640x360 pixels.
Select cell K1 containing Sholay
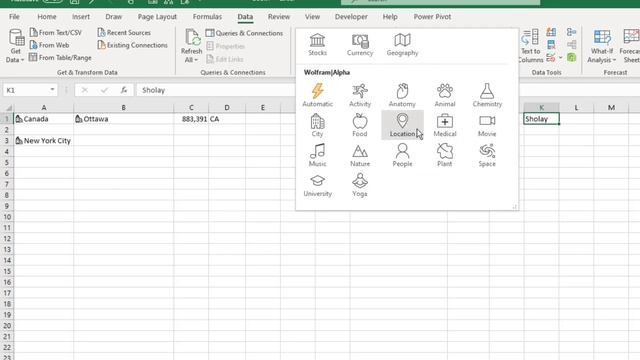pos(541,119)
